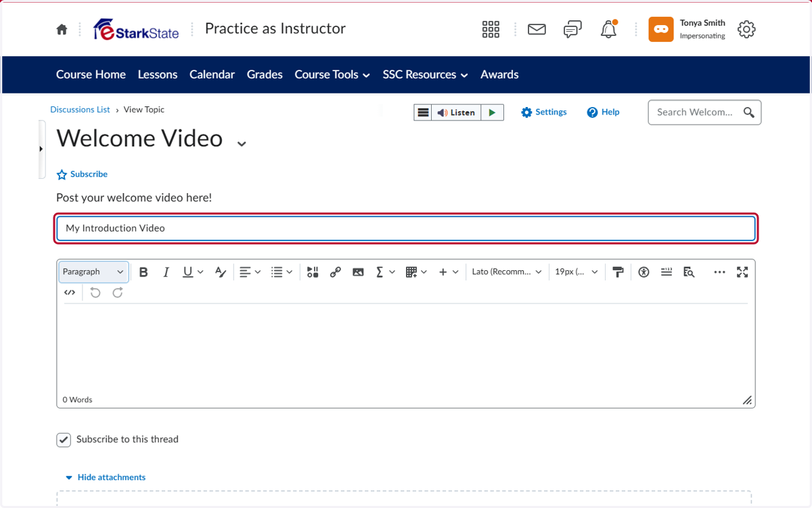Image resolution: width=812 pixels, height=508 pixels.
Task: Open the Calendar nav item
Action: pos(212,75)
